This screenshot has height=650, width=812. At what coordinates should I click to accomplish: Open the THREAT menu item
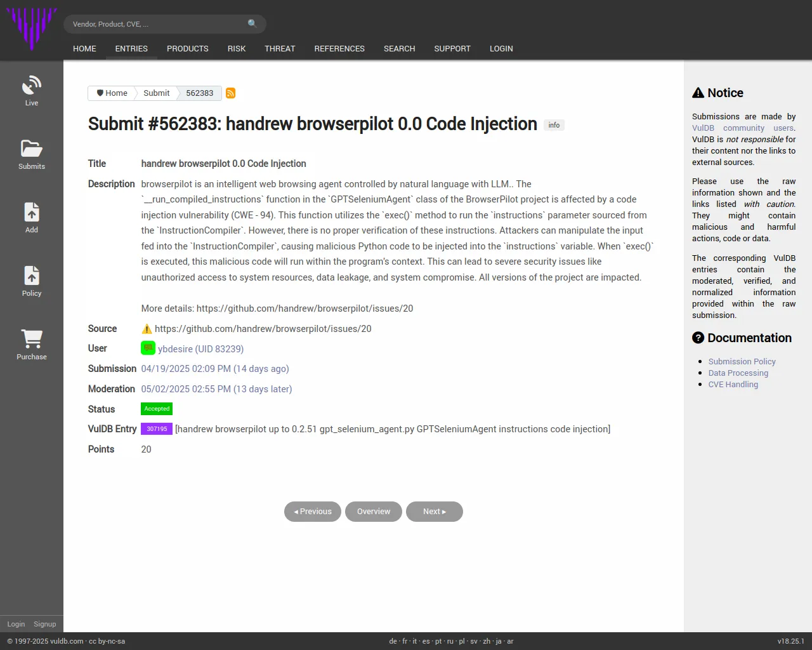(280, 48)
